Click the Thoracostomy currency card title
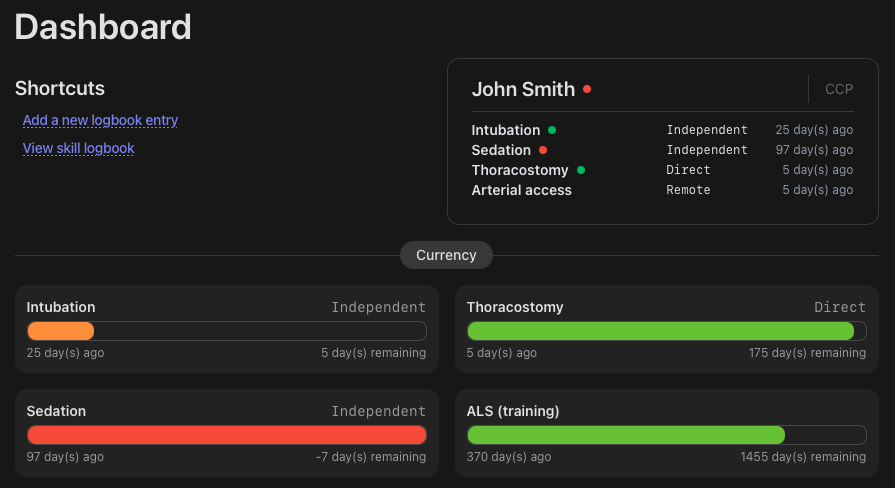The height and width of the screenshot is (488, 895). [x=515, y=307]
